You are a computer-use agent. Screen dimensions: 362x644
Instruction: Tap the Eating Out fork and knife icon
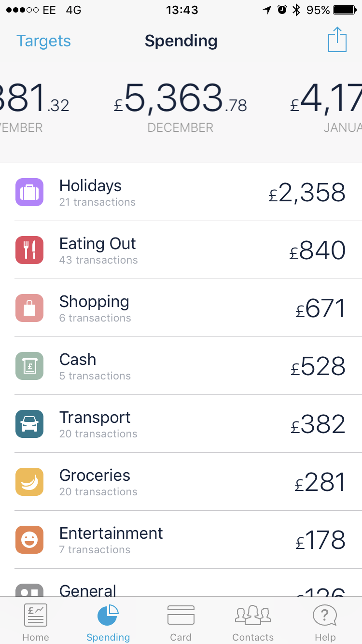tap(29, 250)
